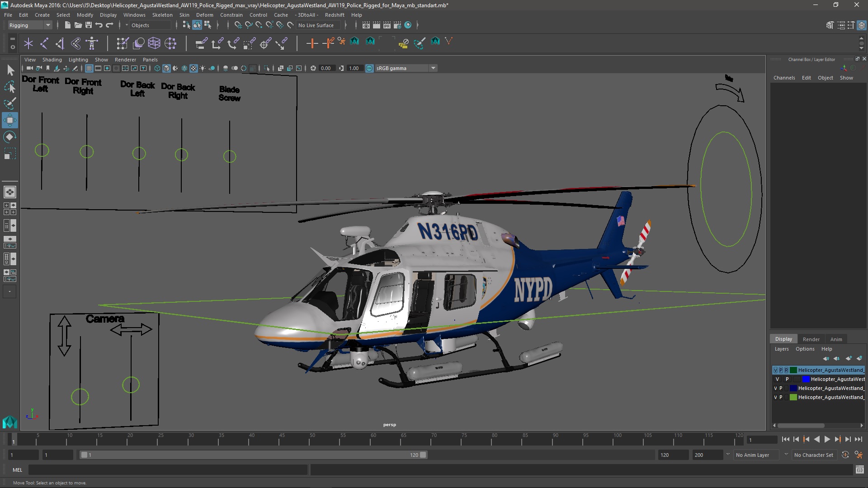Click the New Scene icon
The width and height of the screenshot is (868, 488).
(67, 25)
